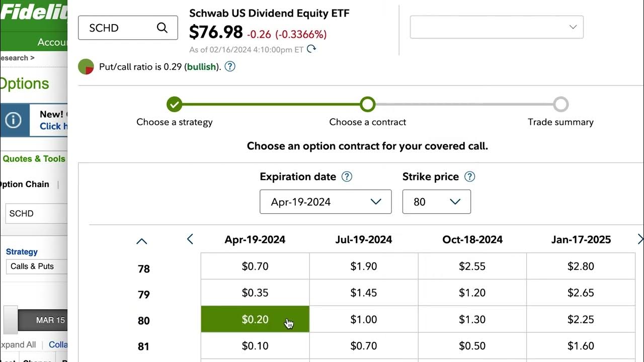This screenshot has width=644, height=362.
Task: Move strike prices up with the up chevron
Action: [x=142, y=241]
